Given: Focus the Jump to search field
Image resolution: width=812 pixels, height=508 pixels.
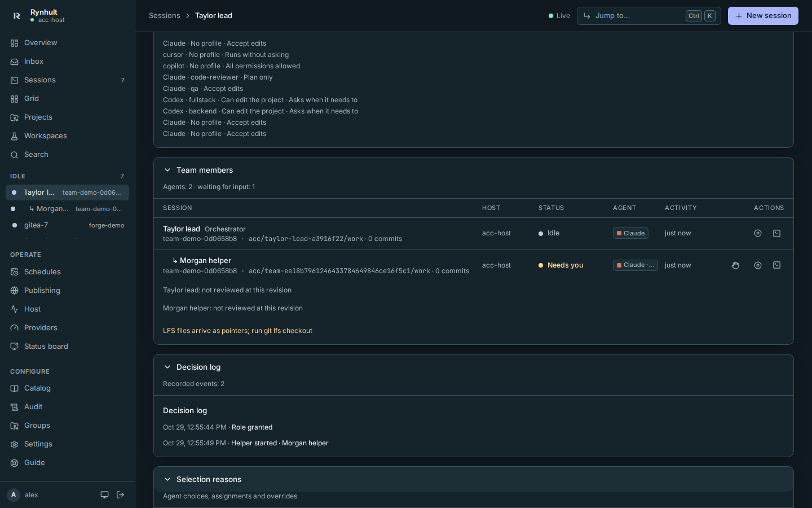Looking at the screenshot, I should coord(648,16).
